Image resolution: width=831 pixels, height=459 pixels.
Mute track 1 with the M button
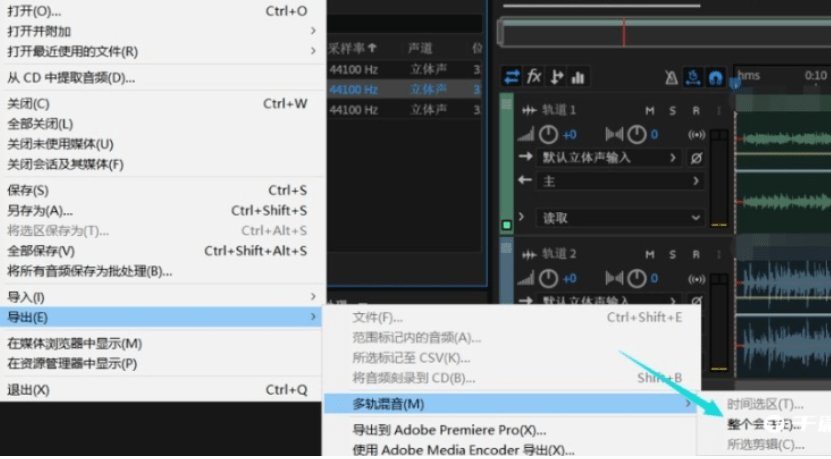650,111
